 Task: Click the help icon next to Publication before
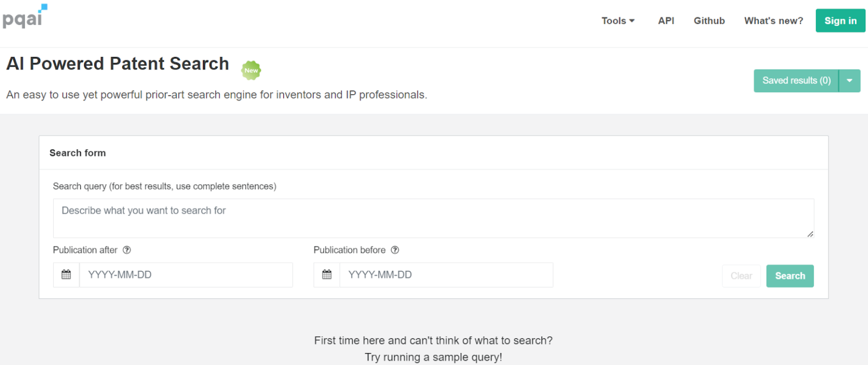[x=394, y=250]
